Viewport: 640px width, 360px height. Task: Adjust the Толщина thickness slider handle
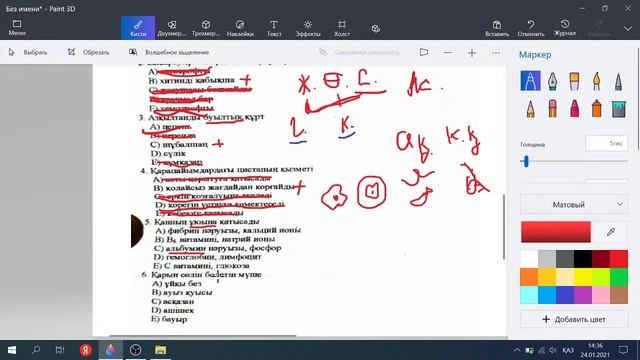[526, 162]
